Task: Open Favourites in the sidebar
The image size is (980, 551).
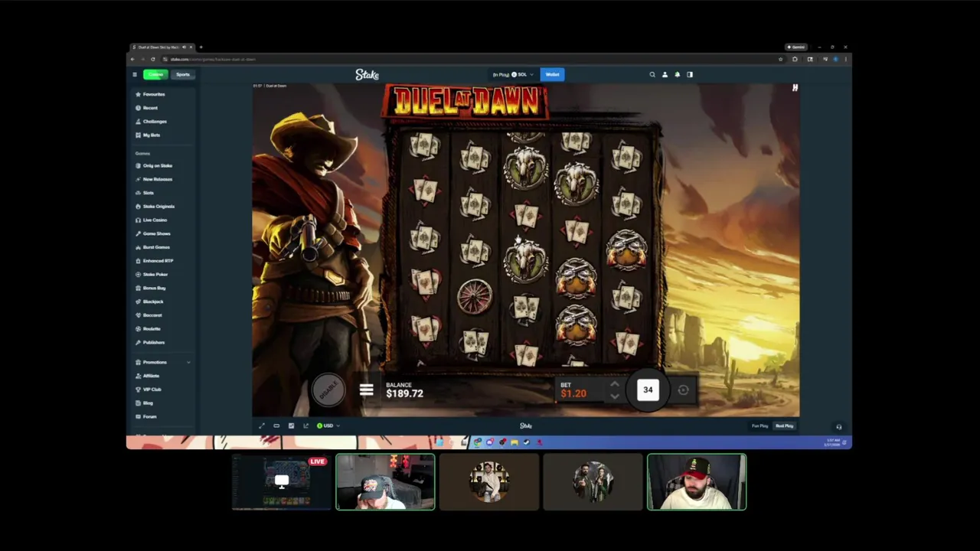Action: [x=150, y=94]
